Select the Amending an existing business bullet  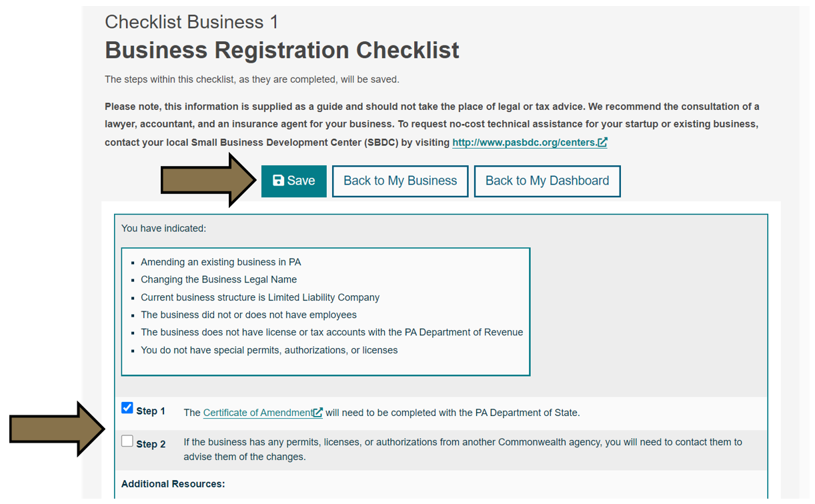point(221,262)
